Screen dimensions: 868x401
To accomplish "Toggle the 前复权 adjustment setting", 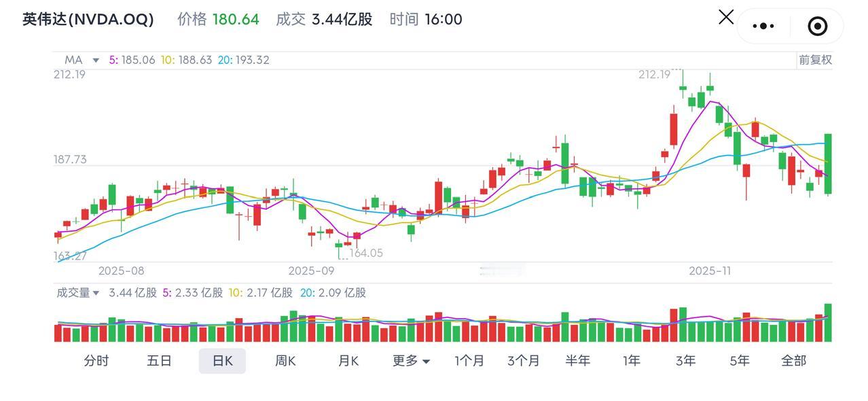I will click(x=815, y=60).
